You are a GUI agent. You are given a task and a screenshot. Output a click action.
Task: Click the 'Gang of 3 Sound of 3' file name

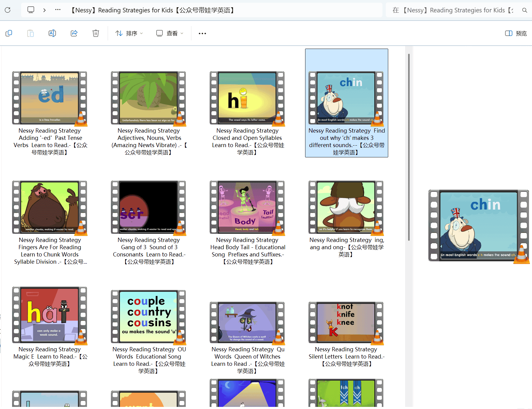[149, 251]
